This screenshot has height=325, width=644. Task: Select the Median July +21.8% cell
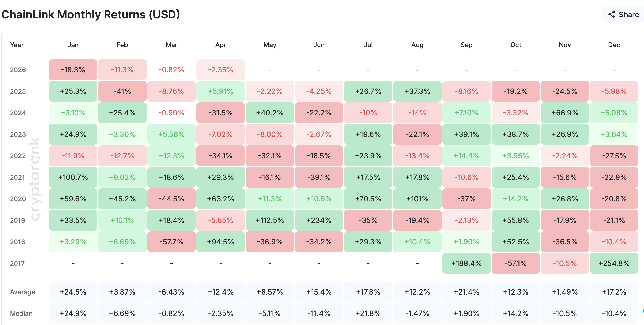click(368, 313)
